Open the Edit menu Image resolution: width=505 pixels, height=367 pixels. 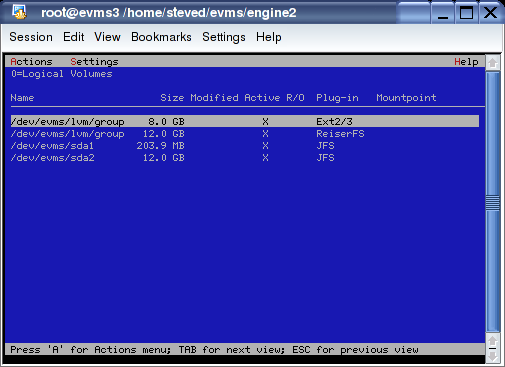click(74, 37)
